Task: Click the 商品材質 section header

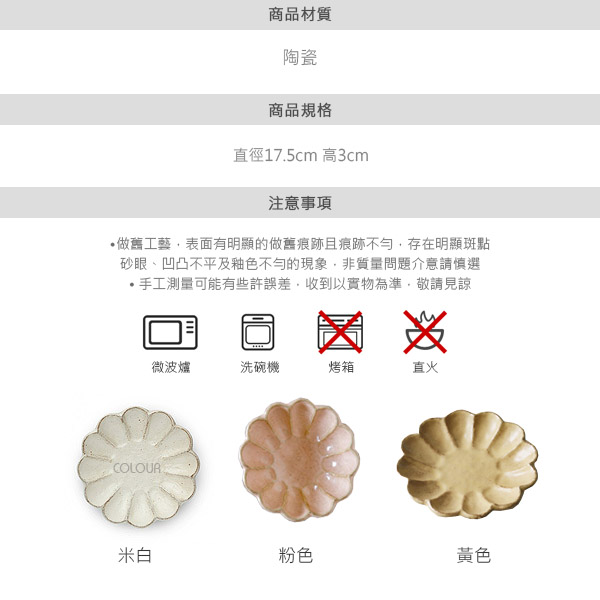Action: click(x=300, y=15)
